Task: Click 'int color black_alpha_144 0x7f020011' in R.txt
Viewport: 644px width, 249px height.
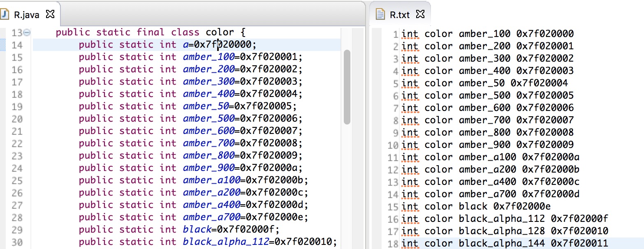Action: 505,243
